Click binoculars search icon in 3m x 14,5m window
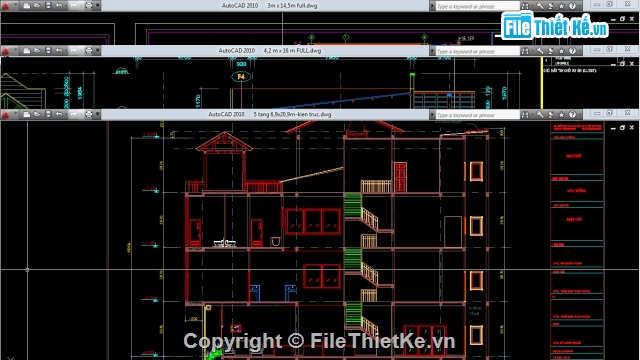 (x=525, y=6)
